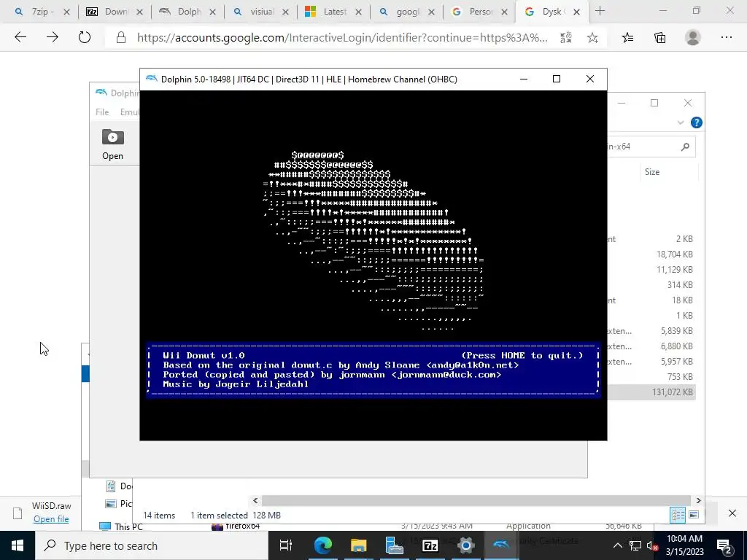Open the Settings gear in taskbar
This screenshot has width=747, height=560.
point(465,545)
